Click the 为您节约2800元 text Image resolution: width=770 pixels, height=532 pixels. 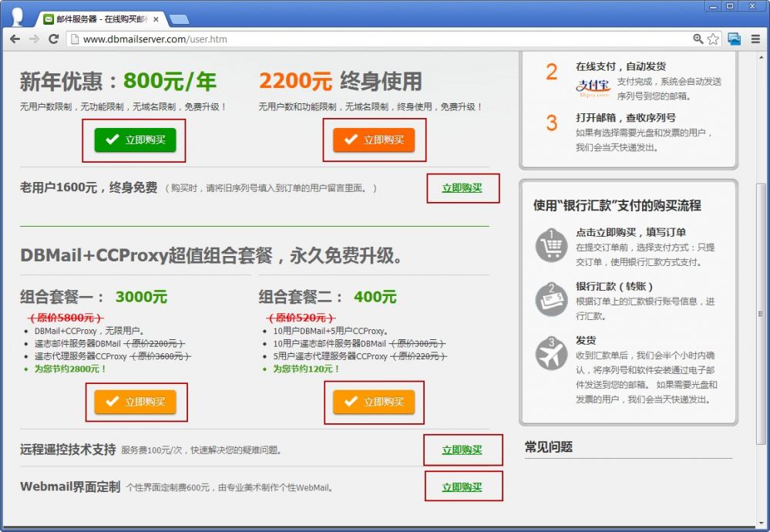point(70,369)
